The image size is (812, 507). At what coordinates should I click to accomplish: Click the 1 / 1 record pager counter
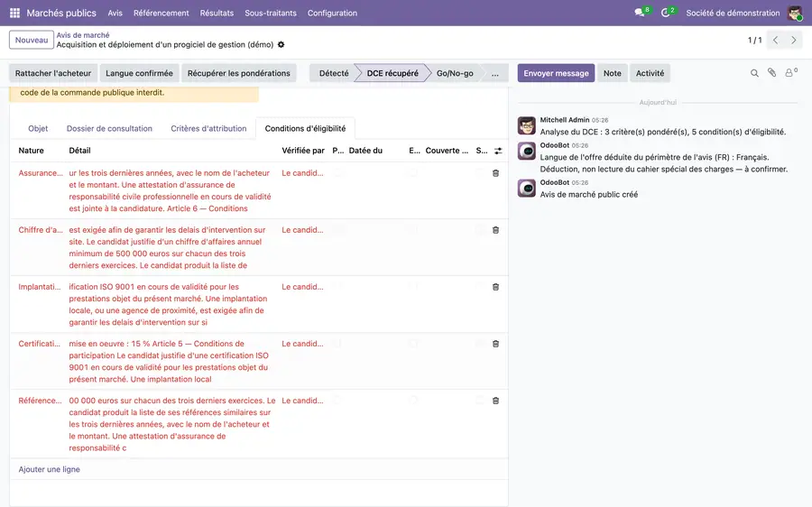point(754,40)
